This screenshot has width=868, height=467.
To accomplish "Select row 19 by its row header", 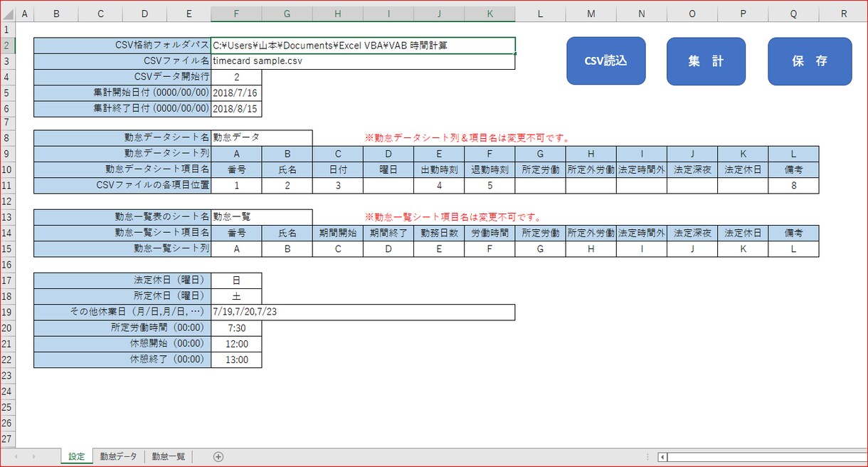I will [6, 312].
